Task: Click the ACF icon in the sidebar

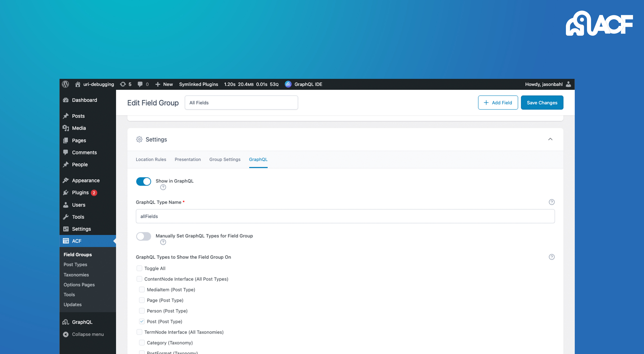Action: 66,241
